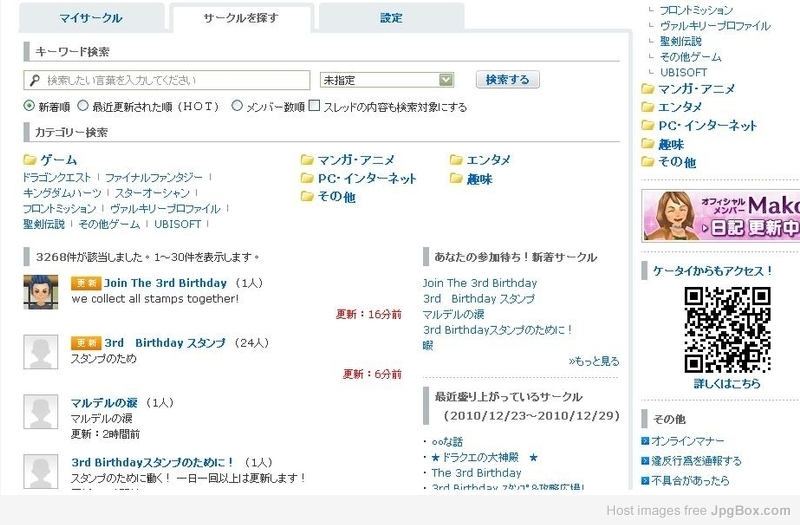Screen dimensions: 800x525
Task: Select the メンバー数順 radio button
Action: point(237,106)
